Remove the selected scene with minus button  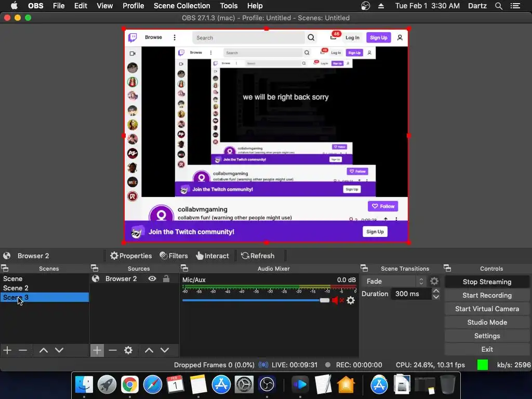point(23,350)
